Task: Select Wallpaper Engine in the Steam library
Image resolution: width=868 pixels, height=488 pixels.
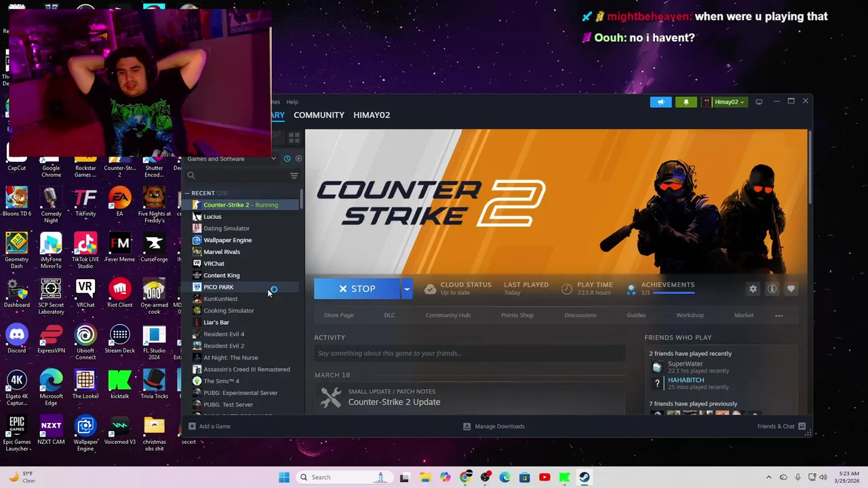Action: click(x=241, y=240)
